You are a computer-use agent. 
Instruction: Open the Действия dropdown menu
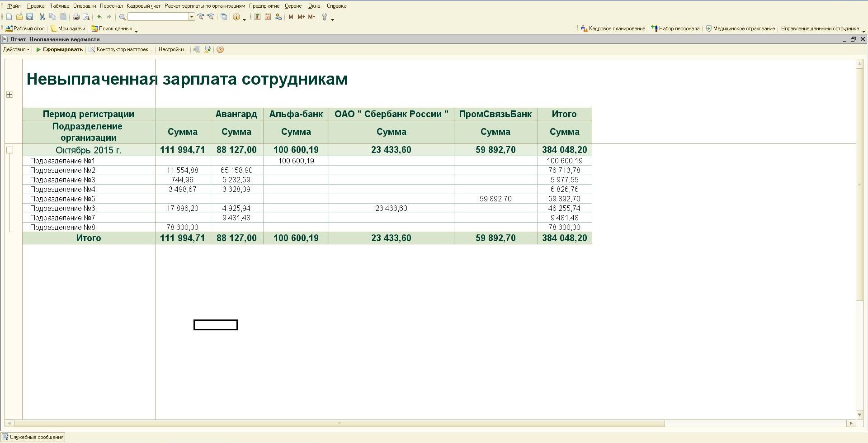tap(16, 49)
